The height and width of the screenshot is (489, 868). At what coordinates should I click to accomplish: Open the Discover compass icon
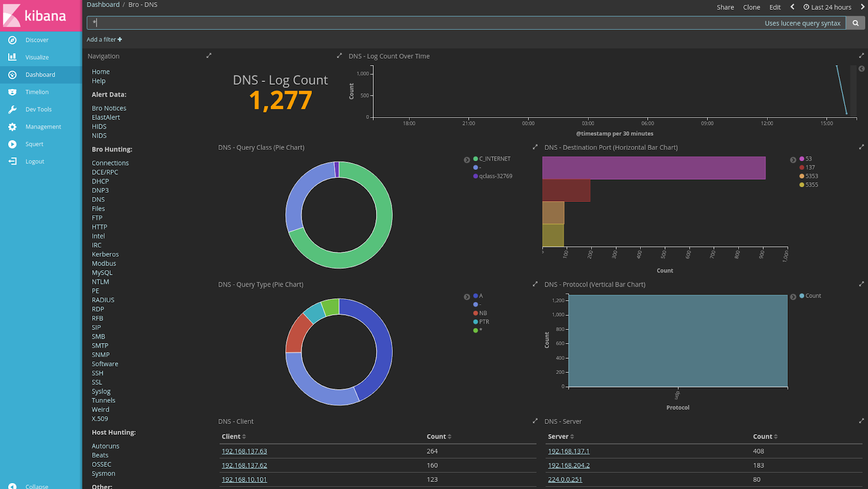pyautogui.click(x=12, y=40)
